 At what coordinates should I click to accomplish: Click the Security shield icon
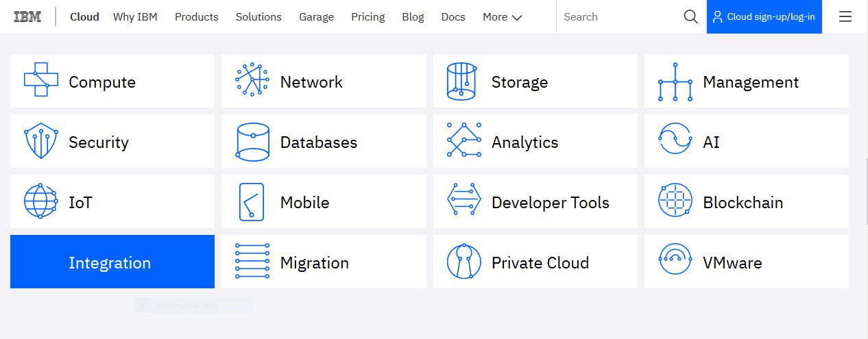(x=40, y=142)
